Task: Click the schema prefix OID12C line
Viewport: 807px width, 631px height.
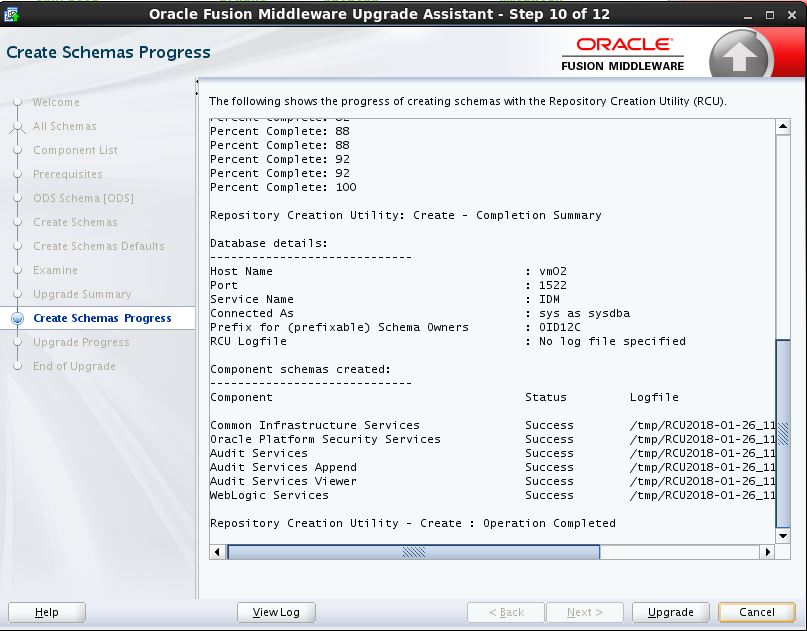Action: click(x=395, y=327)
